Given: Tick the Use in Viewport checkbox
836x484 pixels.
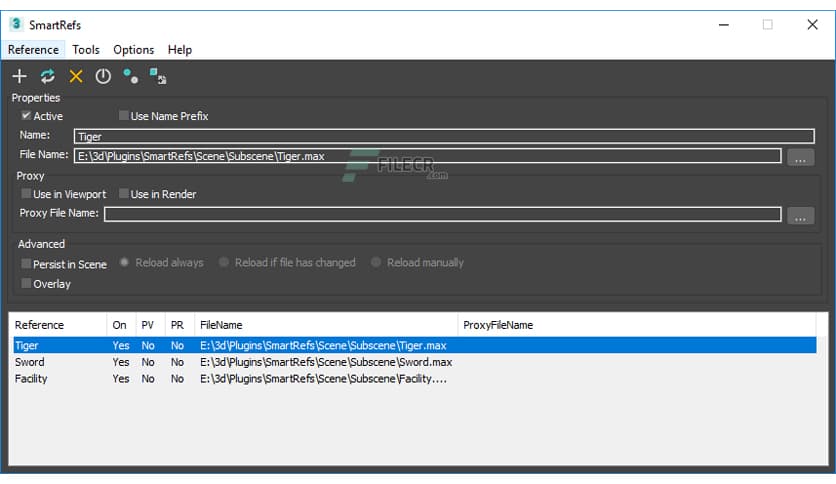Looking at the screenshot, I should click(x=26, y=194).
